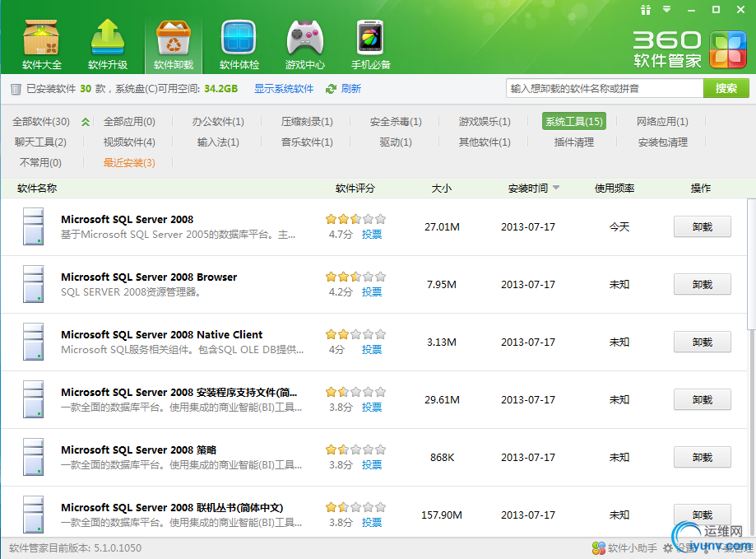This screenshot has width=756, height=559.
Task: Click the SQL Server 2008 策略 row icon
Action: 33,457
